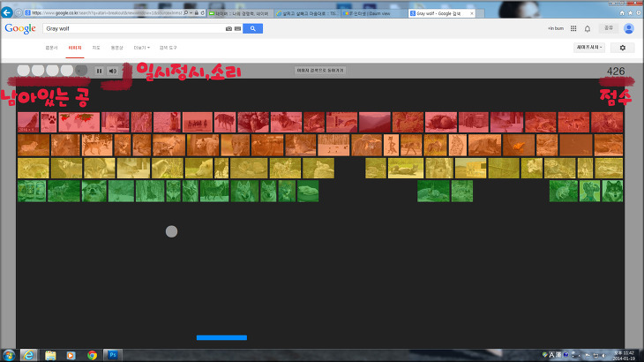The width and height of the screenshot is (644, 362).
Task: Open a new blank browser tab
Action: click(x=480, y=13)
